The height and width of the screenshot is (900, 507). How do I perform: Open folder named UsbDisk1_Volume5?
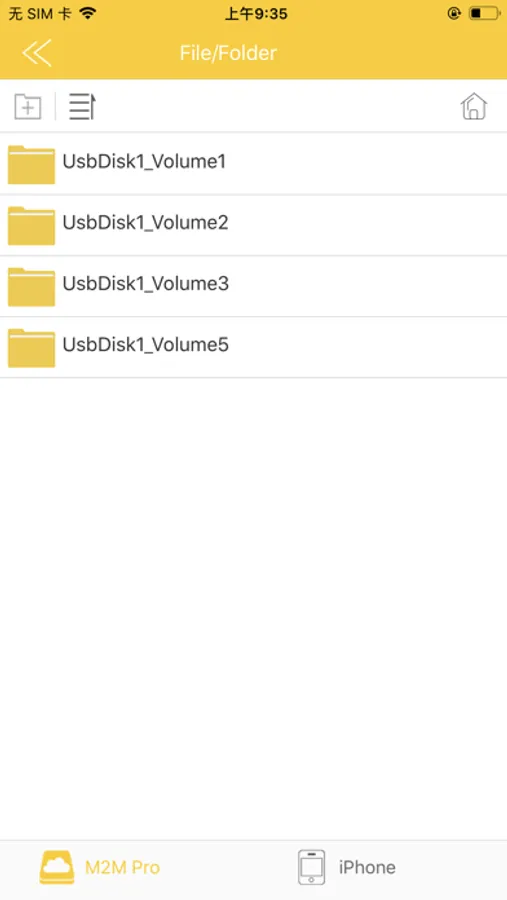[253, 347]
